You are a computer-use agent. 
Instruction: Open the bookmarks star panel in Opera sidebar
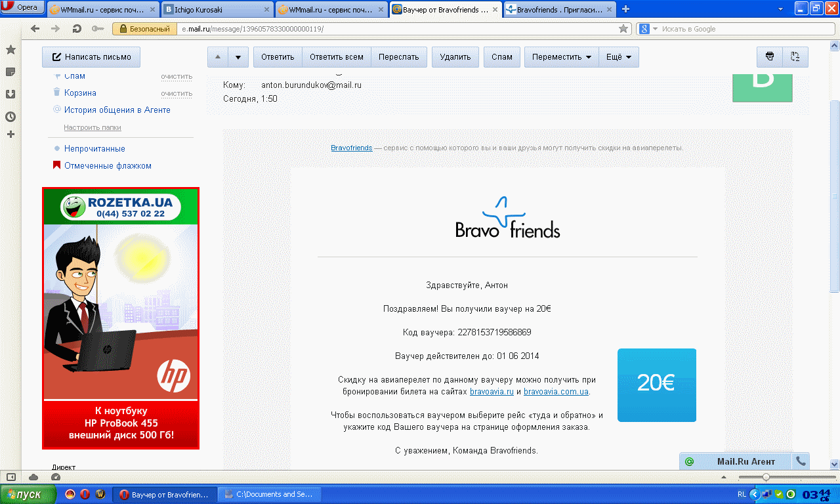(x=10, y=50)
